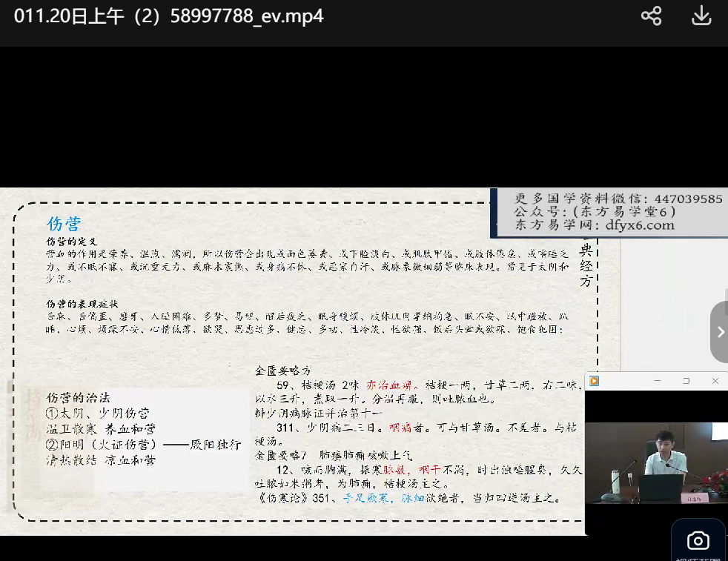Click the share icon in the header
The width and height of the screenshot is (728, 561).
(x=651, y=16)
